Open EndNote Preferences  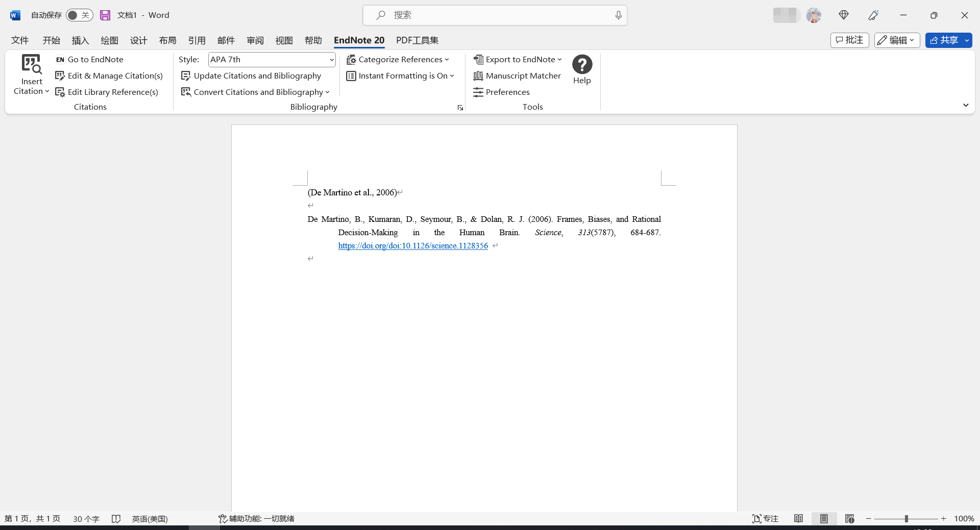coord(501,92)
